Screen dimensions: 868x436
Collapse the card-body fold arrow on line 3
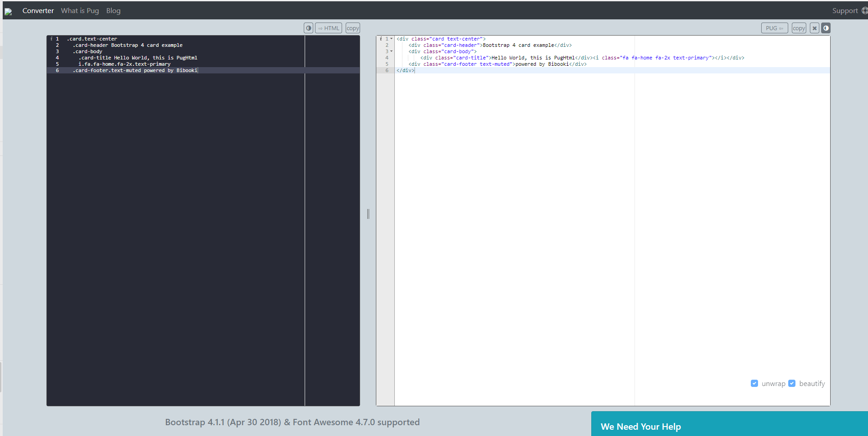point(391,52)
